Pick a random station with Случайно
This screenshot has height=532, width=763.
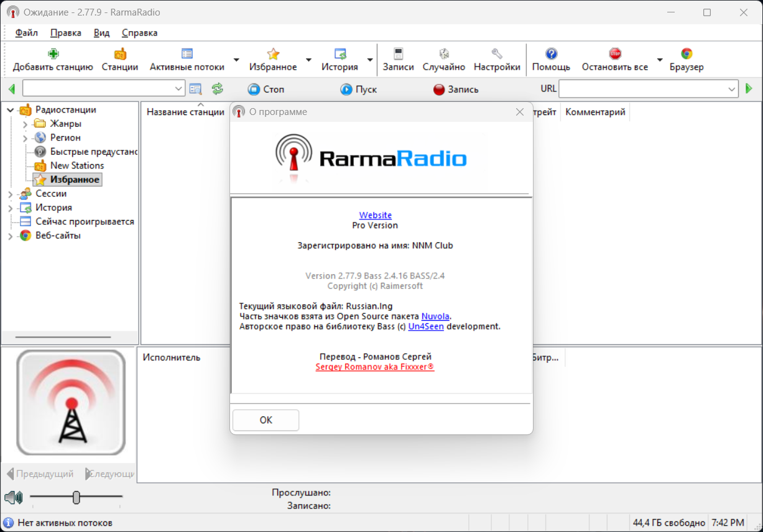click(444, 60)
